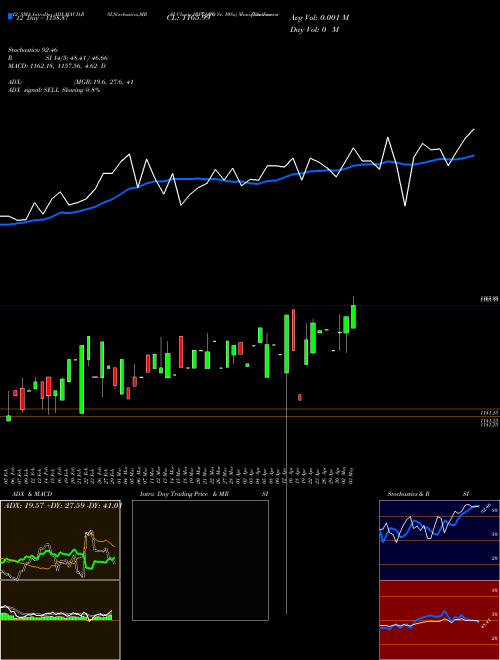Open the ADX line chart thumbnail
The image size is (500, 660).
tap(60, 540)
